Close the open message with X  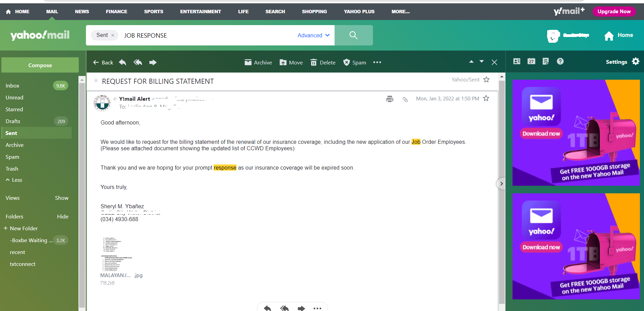point(495,62)
